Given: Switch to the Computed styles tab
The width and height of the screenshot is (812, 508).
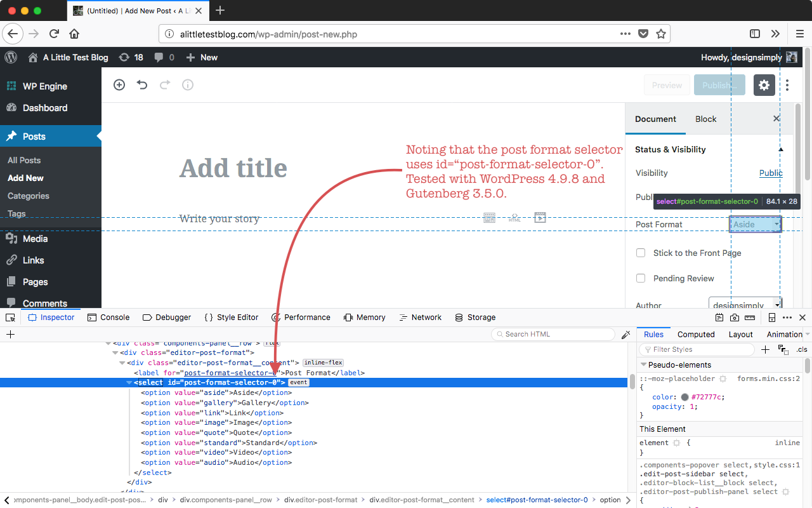Looking at the screenshot, I should pyautogui.click(x=696, y=335).
